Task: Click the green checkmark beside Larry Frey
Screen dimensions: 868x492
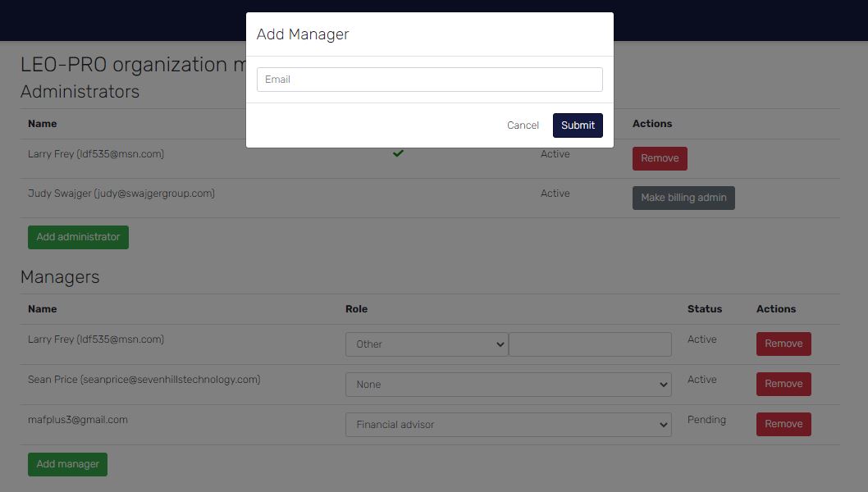Action: pyautogui.click(x=398, y=153)
